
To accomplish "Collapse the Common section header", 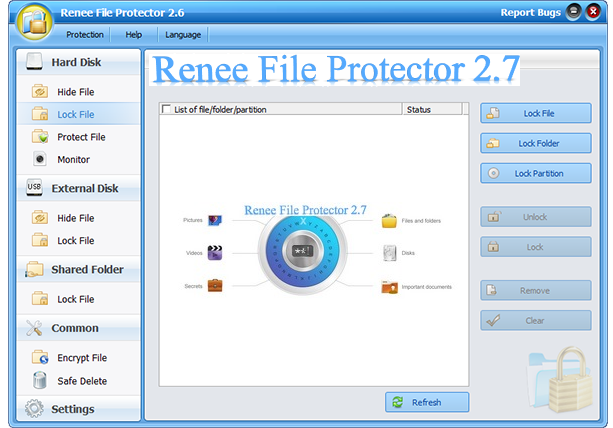I will [x=79, y=328].
